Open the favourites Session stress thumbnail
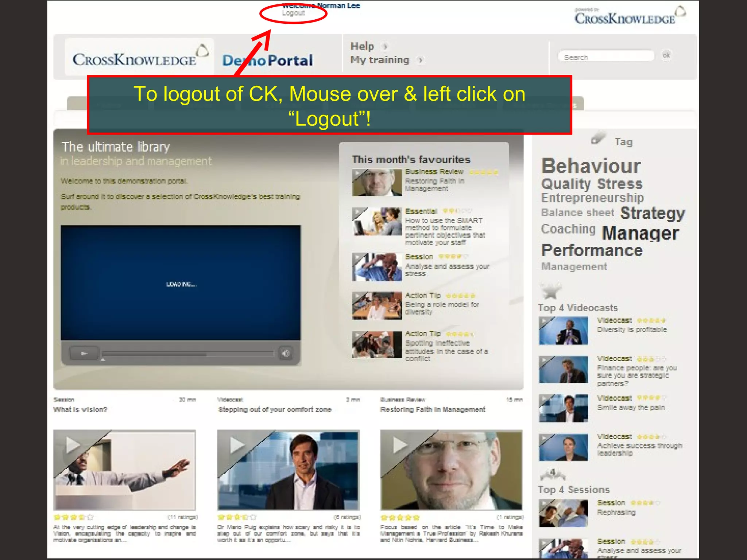Screen dimensions: 747x560 (377, 267)
